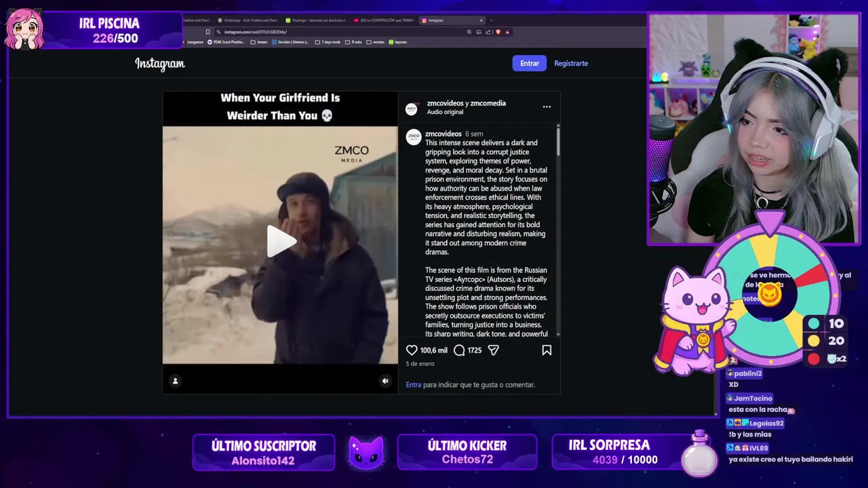Image resolution: width=868 pixels, height=488 pixels.
Task: Go to Instagram home via logo
Action: point(160,64)
